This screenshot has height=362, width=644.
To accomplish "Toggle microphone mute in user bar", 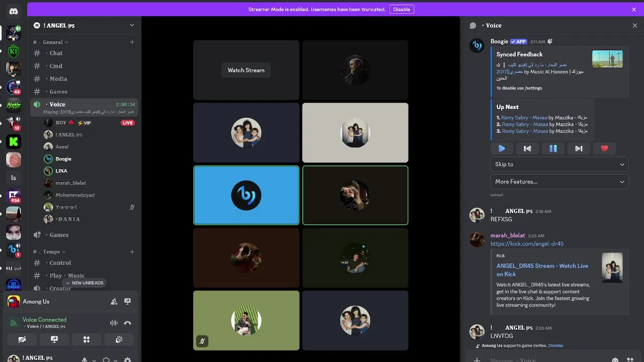I will (x=85, y=360).
